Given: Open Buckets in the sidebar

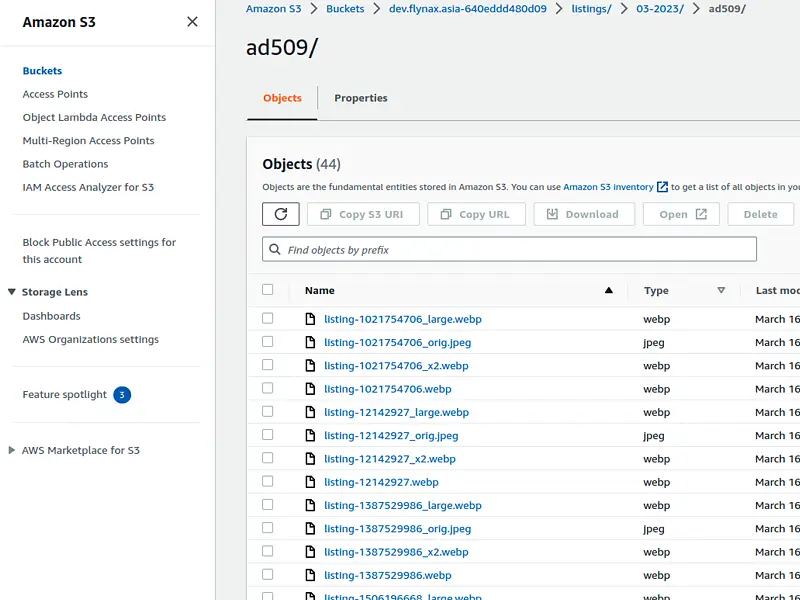Looking at the screenshot, I should pyautogui.click(x=42, y=71).
